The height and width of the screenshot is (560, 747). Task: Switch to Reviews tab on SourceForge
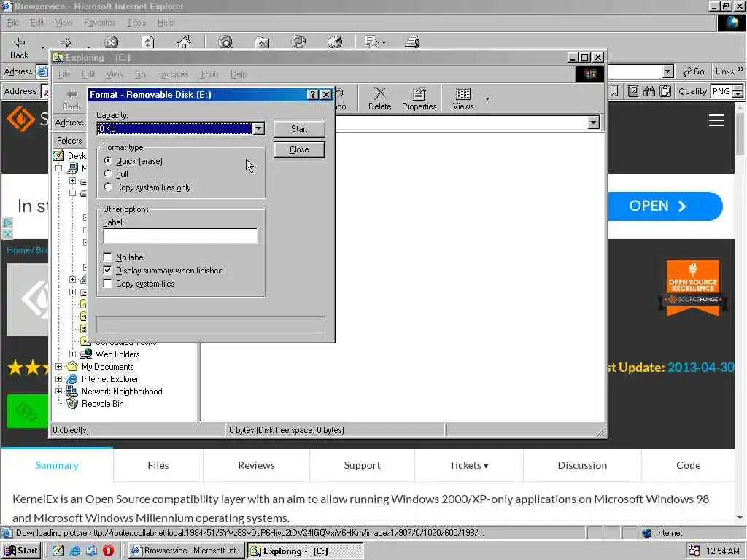coord(256,465)
